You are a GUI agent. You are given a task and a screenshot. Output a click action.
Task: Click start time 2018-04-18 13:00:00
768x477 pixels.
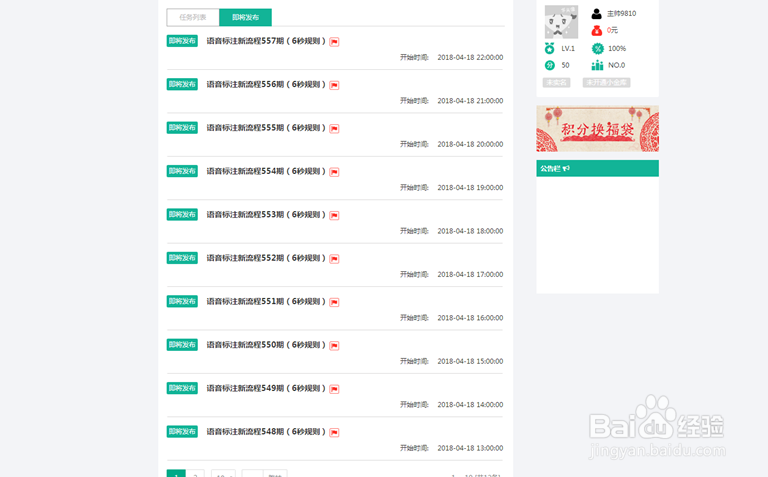470,448
